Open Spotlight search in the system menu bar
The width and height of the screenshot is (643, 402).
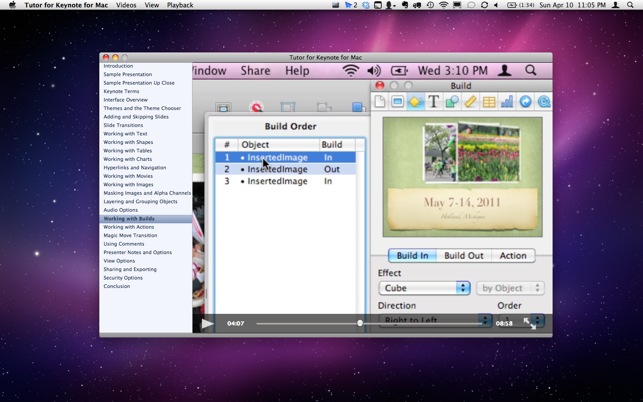[630, 5]
